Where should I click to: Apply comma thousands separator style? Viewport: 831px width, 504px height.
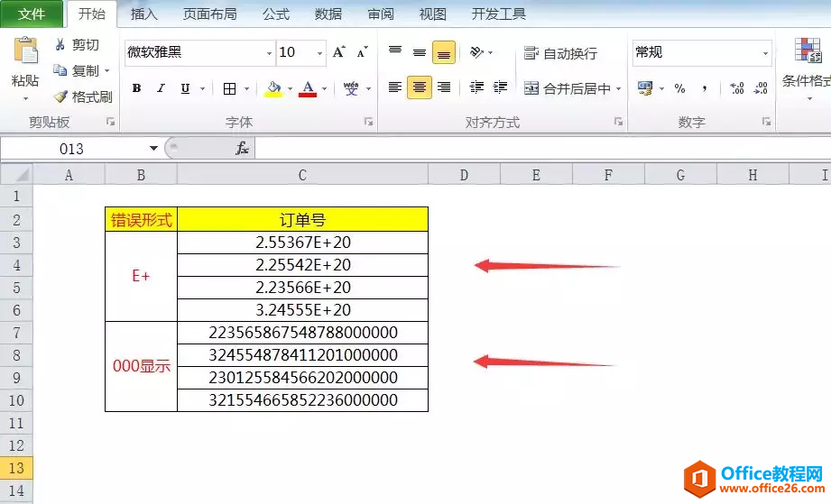coord(705,88)
